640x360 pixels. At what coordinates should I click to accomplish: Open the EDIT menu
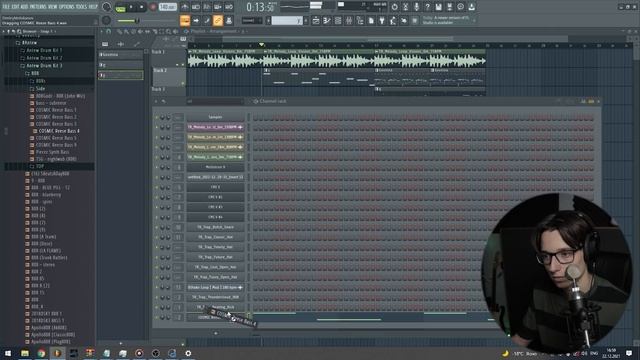15,7
